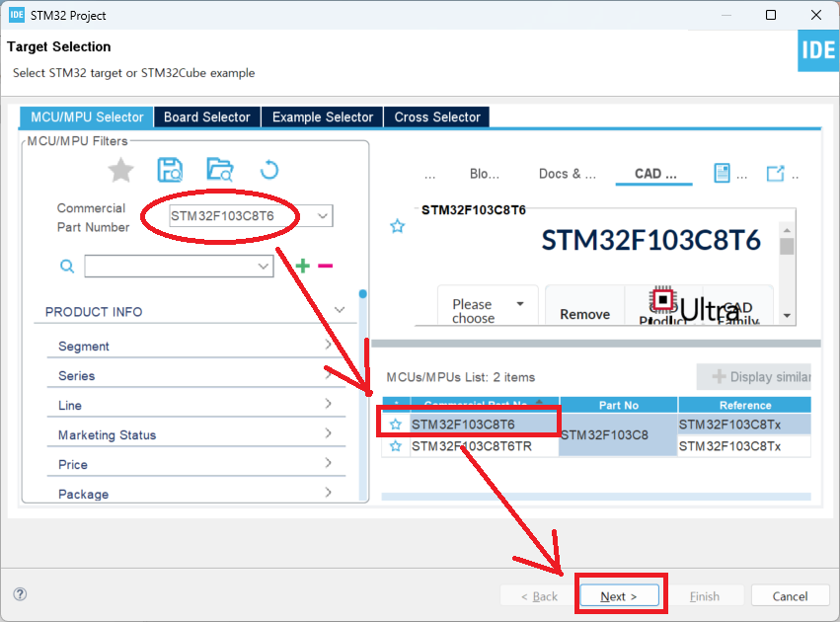Switch to Board Selector tab
Image resolution: width=840 pixels, height=622 pixels.
[x=206, y=117]
